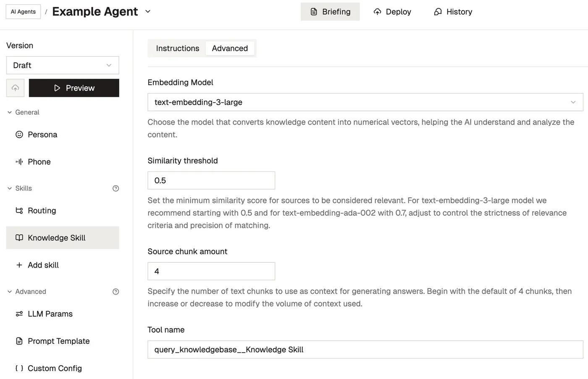Click the Skills help question mark
Image resolution: width=588 pixels, height=379 pixels.
(x=115, y=188)
